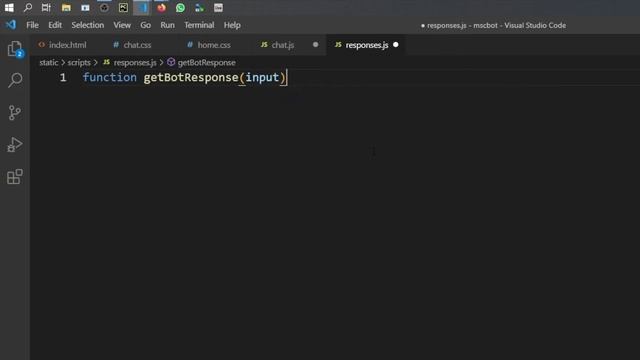Open the Source Control view
The width and height of the screenshot is (640, 360).
(x=15, y=112)
